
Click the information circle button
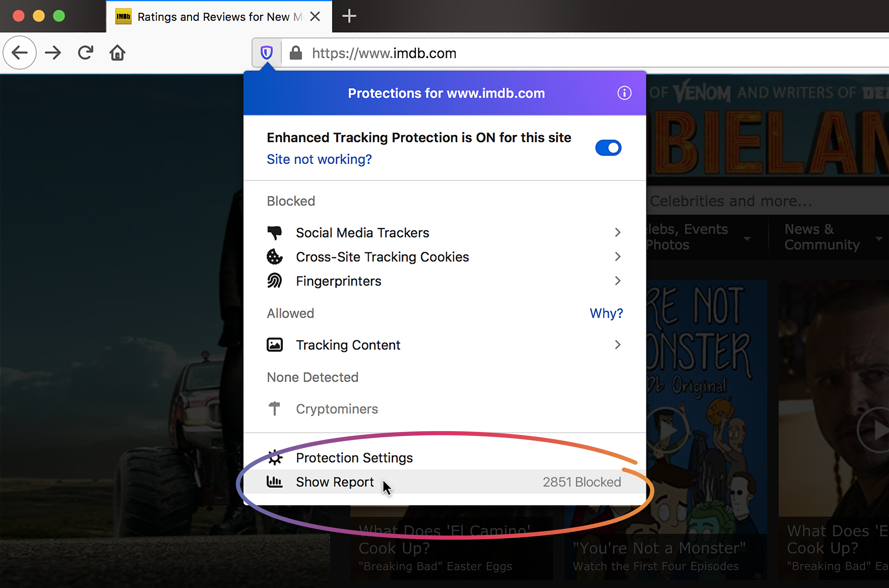pyautogui.click(x=624, y=93)
